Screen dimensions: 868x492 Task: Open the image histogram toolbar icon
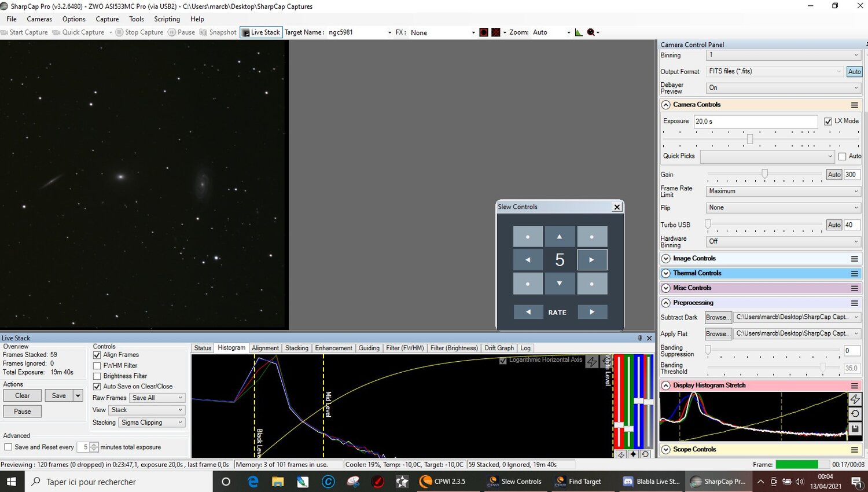(x=578, y=32)
